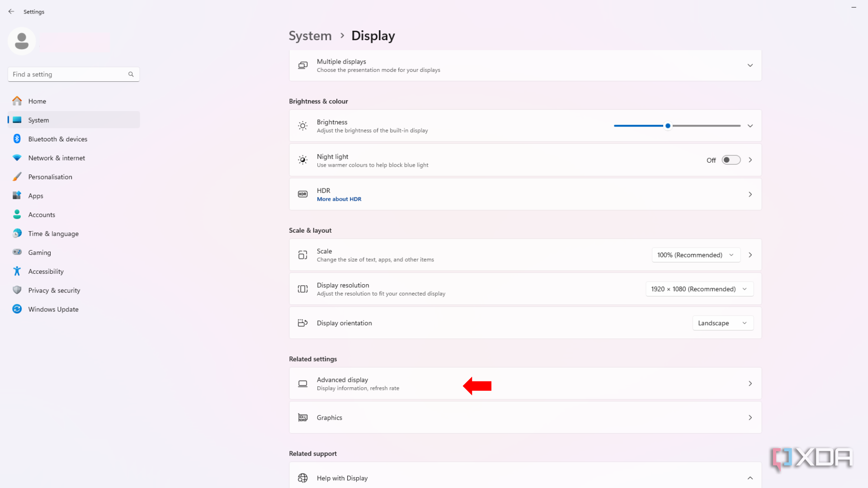The height and width of the screenshot is (488, 868).
Task: Go to Apps settings
Action: (x=35, y=196)
